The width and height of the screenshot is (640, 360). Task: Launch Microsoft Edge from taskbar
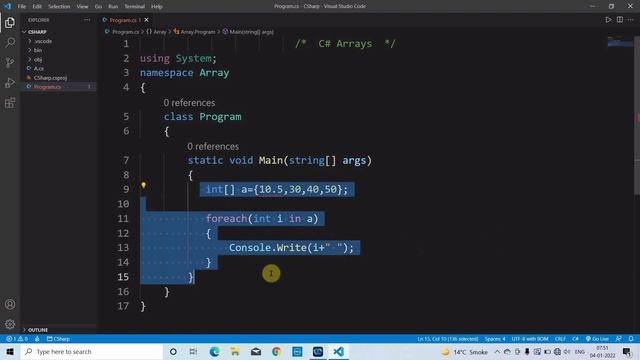214,351
